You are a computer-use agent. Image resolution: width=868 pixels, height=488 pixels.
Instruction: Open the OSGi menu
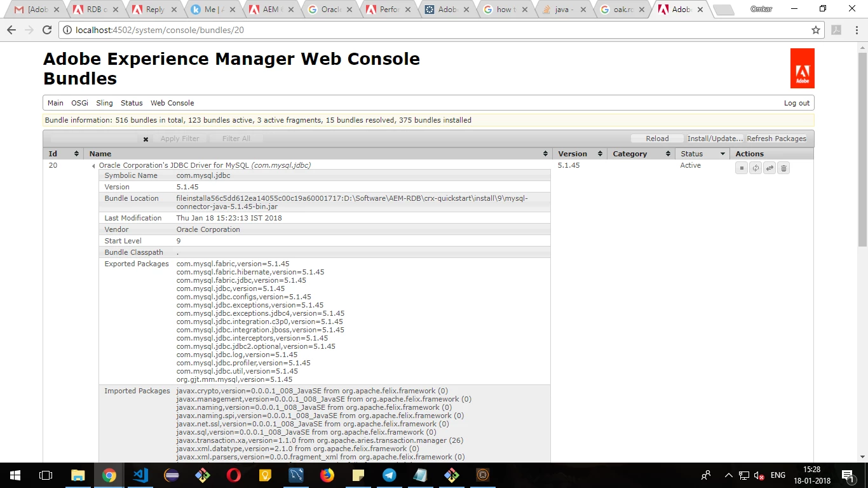(x=79, y=103)
